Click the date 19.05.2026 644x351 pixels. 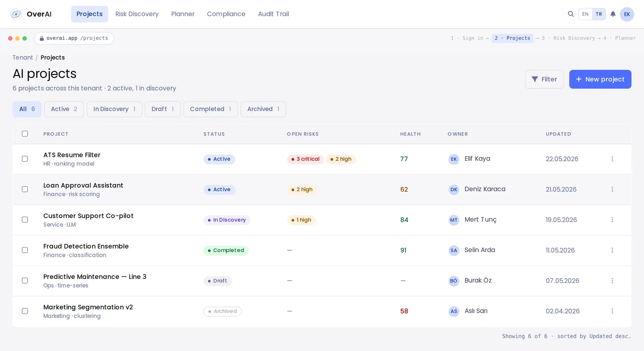561,220
